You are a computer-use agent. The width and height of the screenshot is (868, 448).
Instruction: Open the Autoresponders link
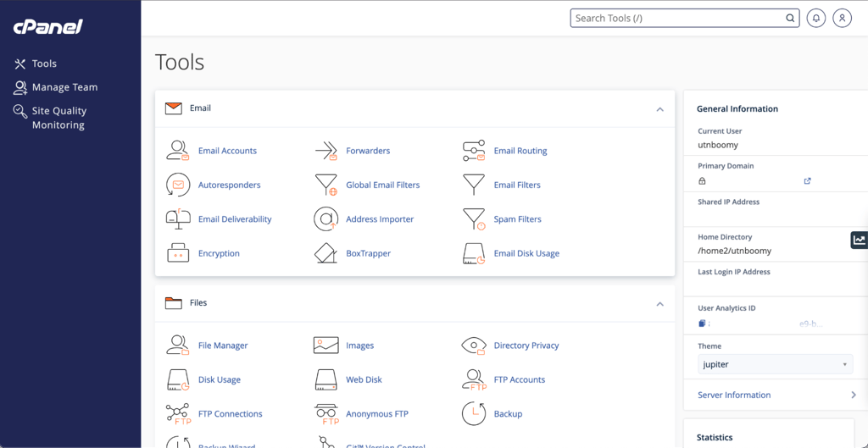pos(229,185)
